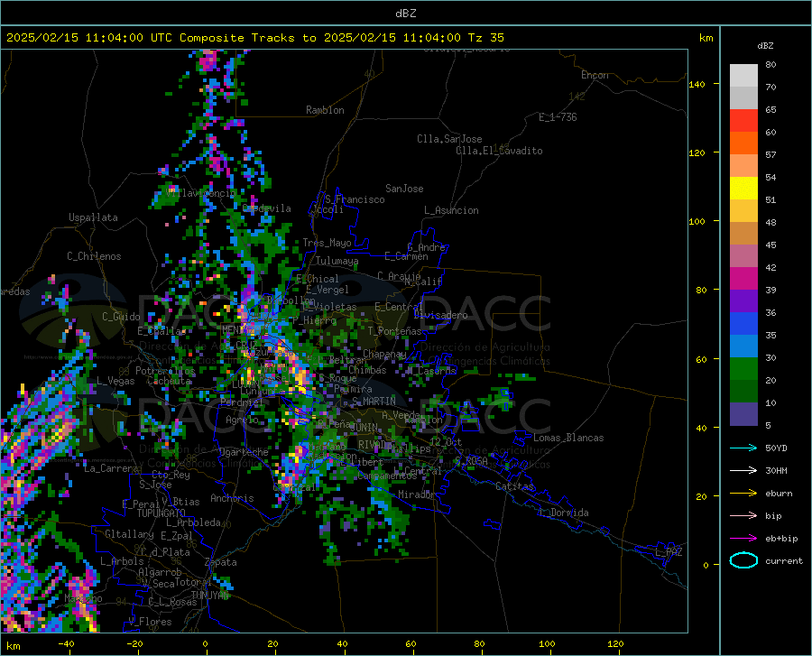Click the 'Mirador' place label
The image size is (812, 656).
[416, 494]
